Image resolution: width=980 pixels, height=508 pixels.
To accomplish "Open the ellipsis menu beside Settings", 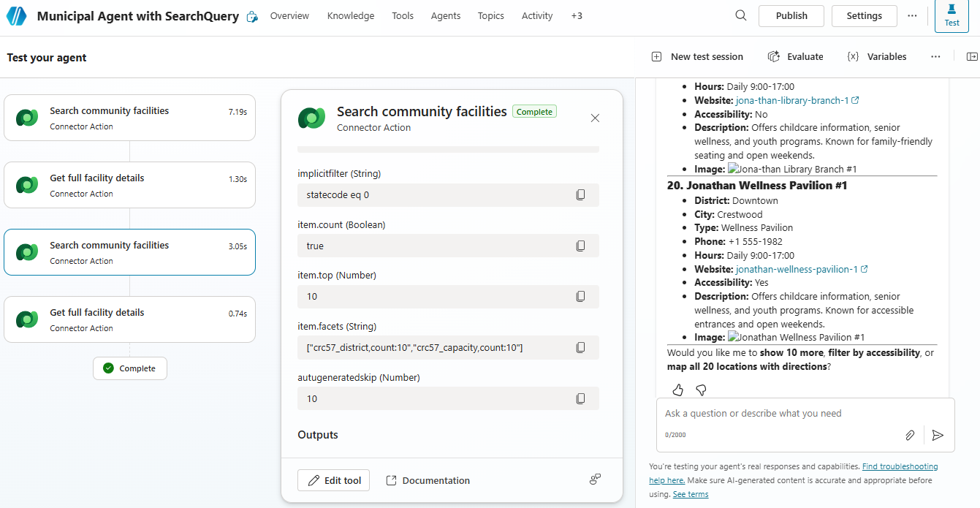I will click(x=912, y=15).
